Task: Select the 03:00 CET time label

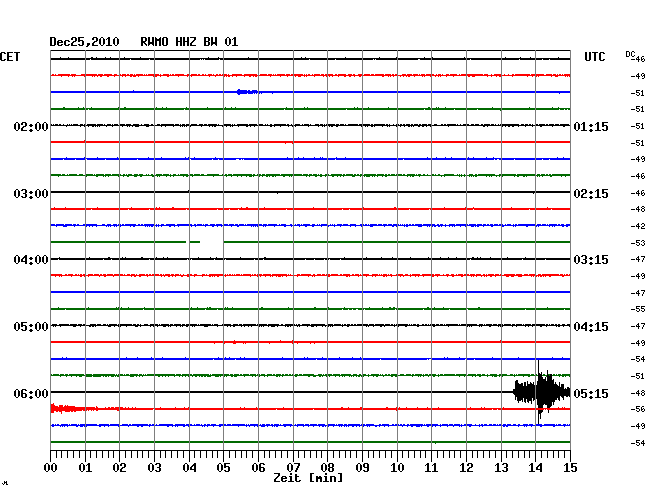Action: (x=31, y=194)
